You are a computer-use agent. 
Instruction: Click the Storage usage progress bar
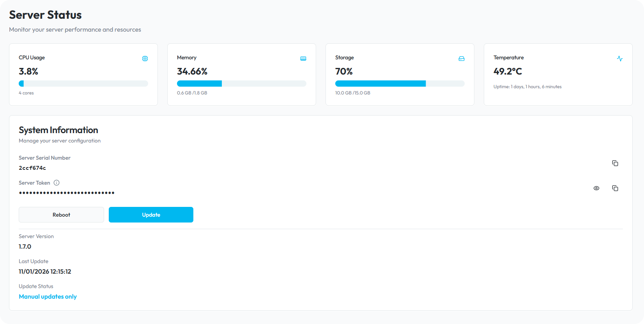[x=400, y=84]
